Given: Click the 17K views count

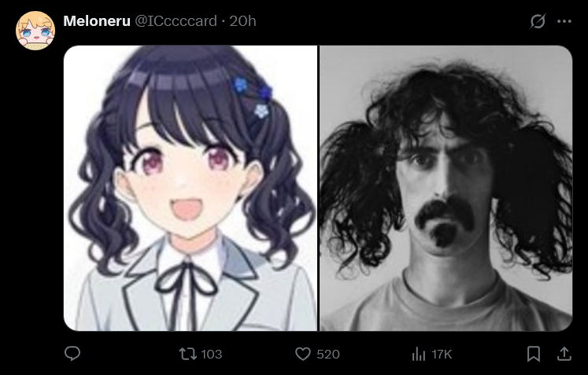Looking at the screenshot, I should coord(442,354).
